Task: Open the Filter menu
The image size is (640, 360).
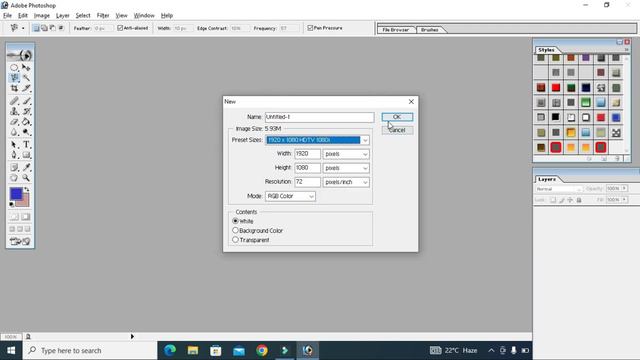Action: coord(103,16)
